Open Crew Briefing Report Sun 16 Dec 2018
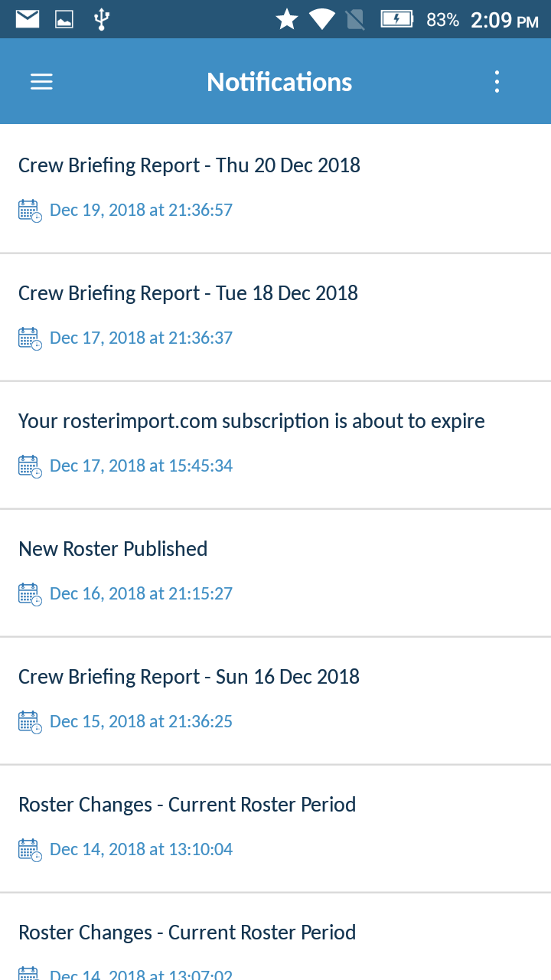 click(x=275, y=701)
